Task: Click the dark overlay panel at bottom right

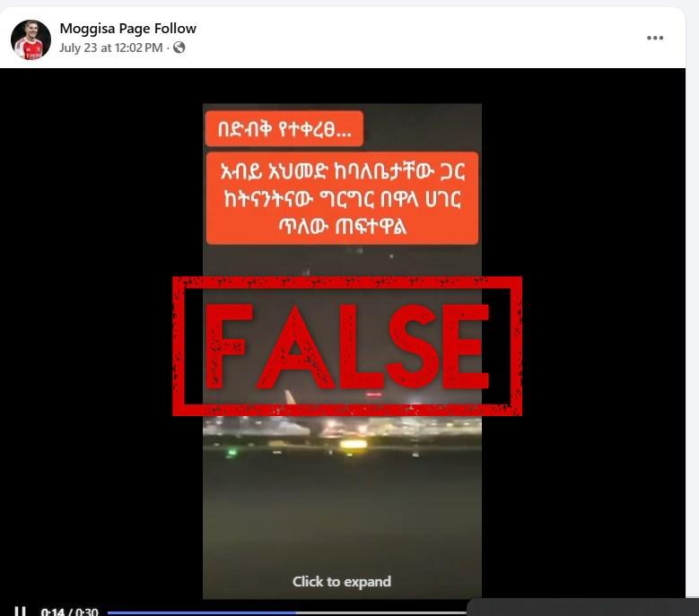Action: [582, 607]
